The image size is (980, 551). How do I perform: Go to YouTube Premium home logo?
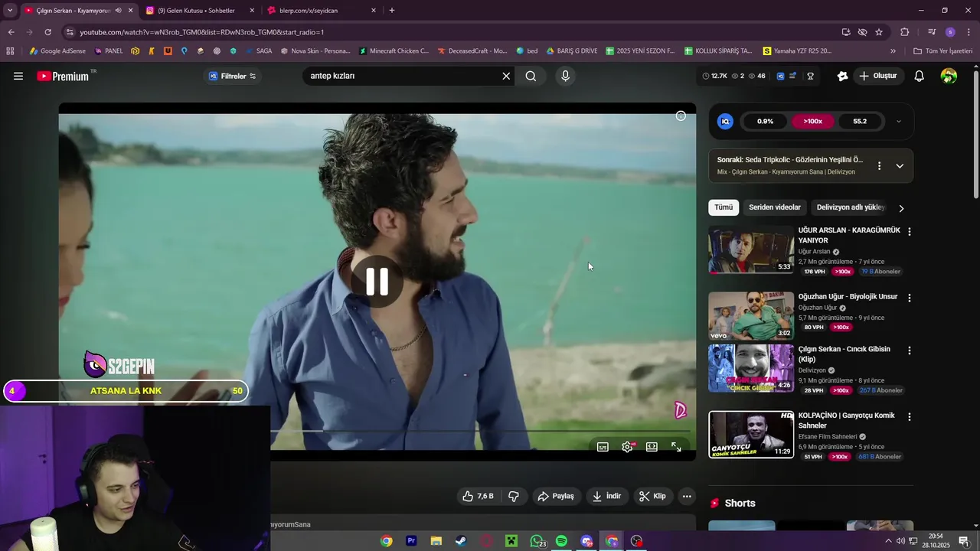pos(64,76)
